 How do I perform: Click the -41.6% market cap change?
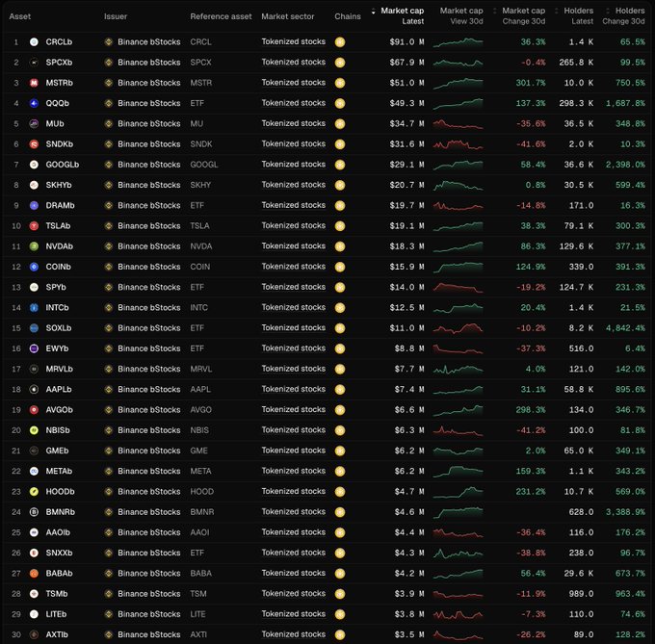click(531, 144)
